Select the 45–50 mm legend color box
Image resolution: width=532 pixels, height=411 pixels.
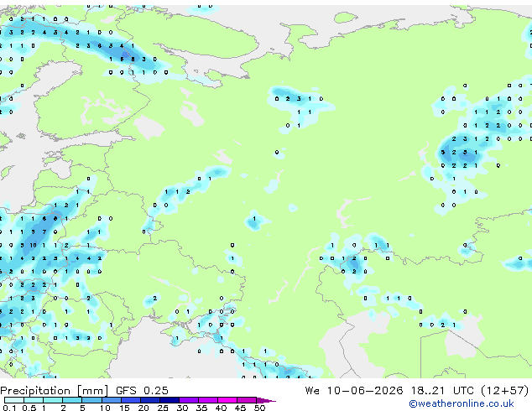(x=247, y=400)
